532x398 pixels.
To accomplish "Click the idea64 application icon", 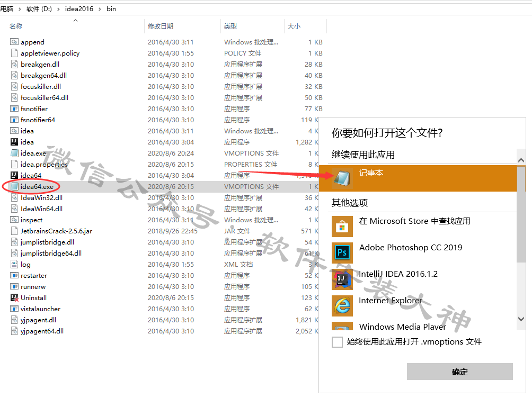I will [x=14, y=175].
